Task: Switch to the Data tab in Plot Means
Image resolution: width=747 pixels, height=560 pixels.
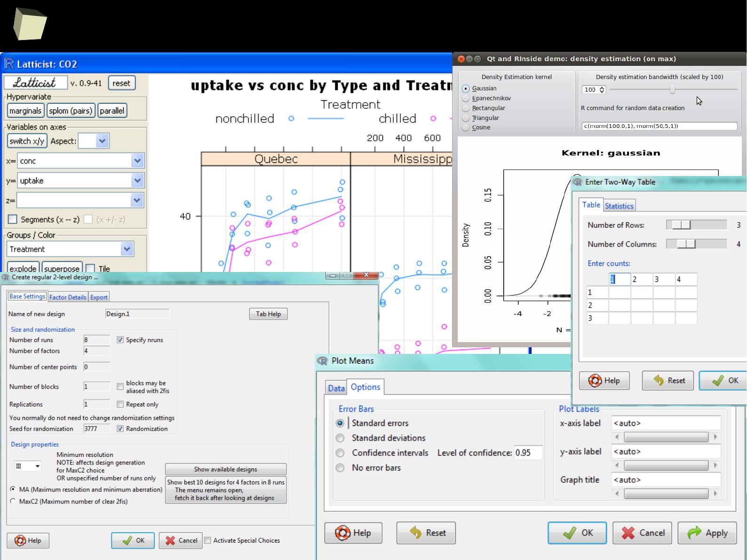Action: 336,388
